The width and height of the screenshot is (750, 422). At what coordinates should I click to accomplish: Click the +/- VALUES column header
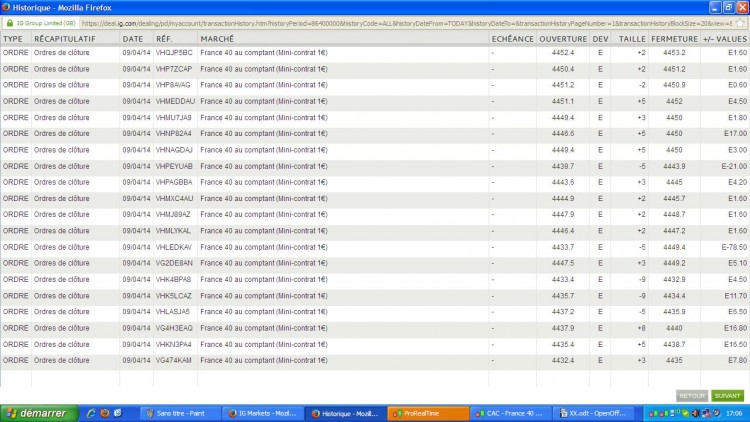click(x=725, y=39)
